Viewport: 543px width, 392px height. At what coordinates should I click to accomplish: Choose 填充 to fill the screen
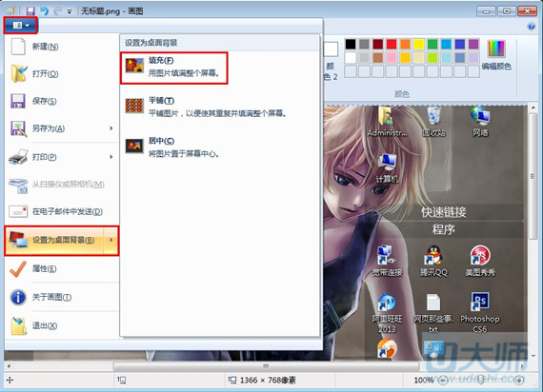173,68
